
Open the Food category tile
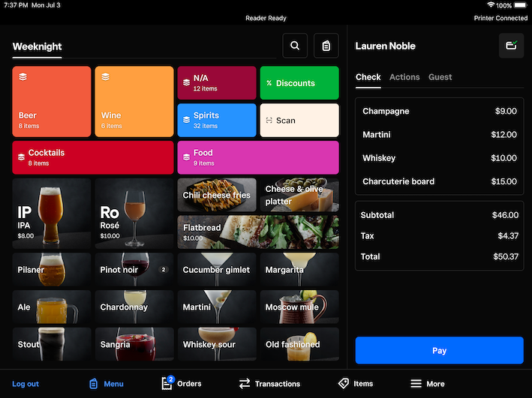click(258, 157)
